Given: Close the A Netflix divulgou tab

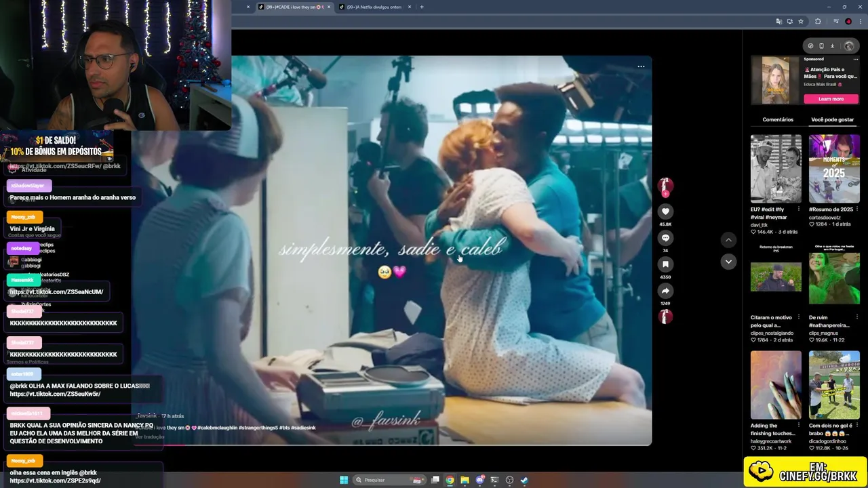Looking at the screenshot, I should click(410, 7).
